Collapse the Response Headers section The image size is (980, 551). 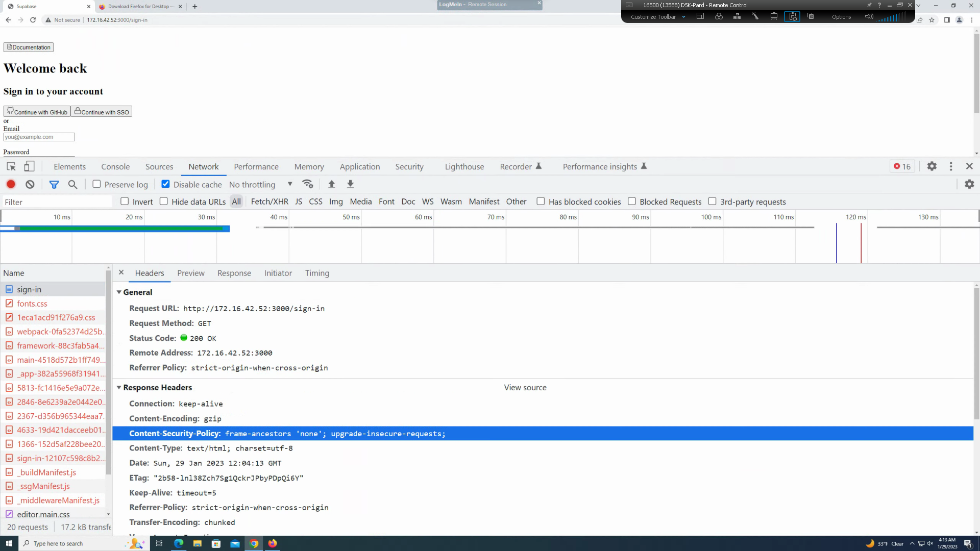[119, 387]
